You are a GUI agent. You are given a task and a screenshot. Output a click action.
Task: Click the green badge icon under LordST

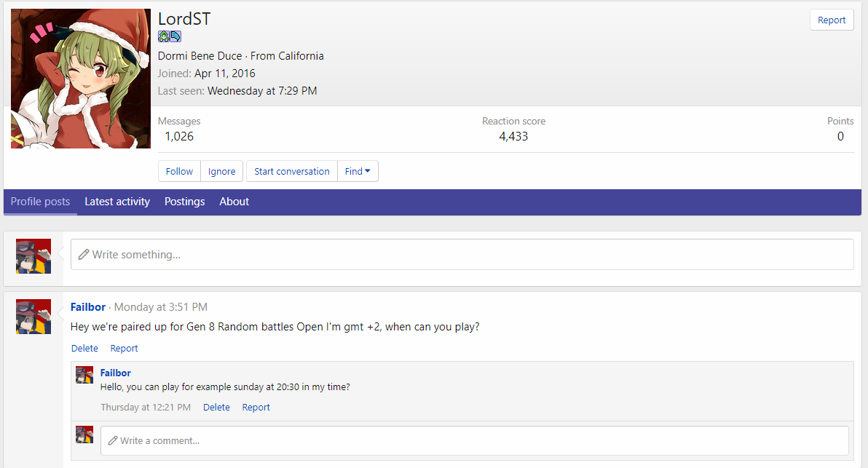[164, 36]
